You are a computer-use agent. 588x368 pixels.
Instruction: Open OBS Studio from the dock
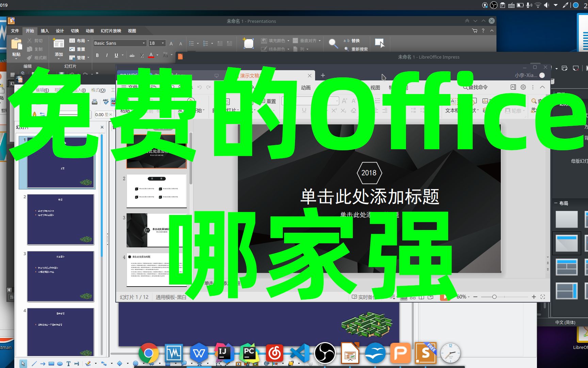(325, 353)
